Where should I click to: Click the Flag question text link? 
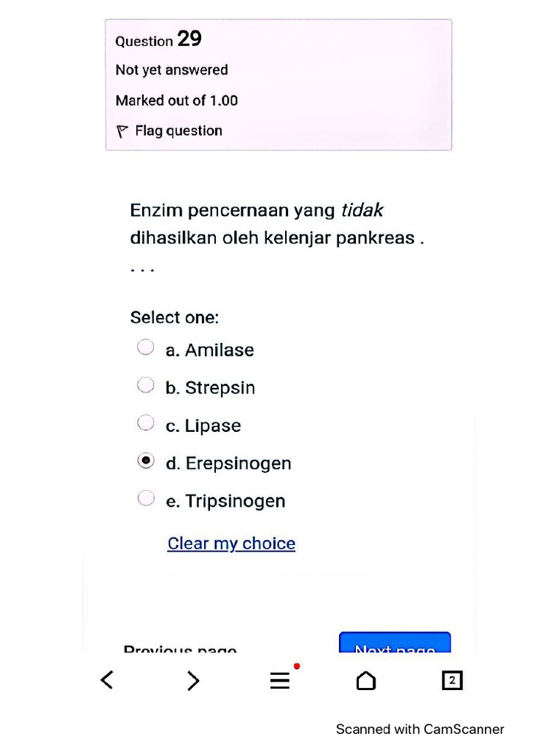pos(179,131)
